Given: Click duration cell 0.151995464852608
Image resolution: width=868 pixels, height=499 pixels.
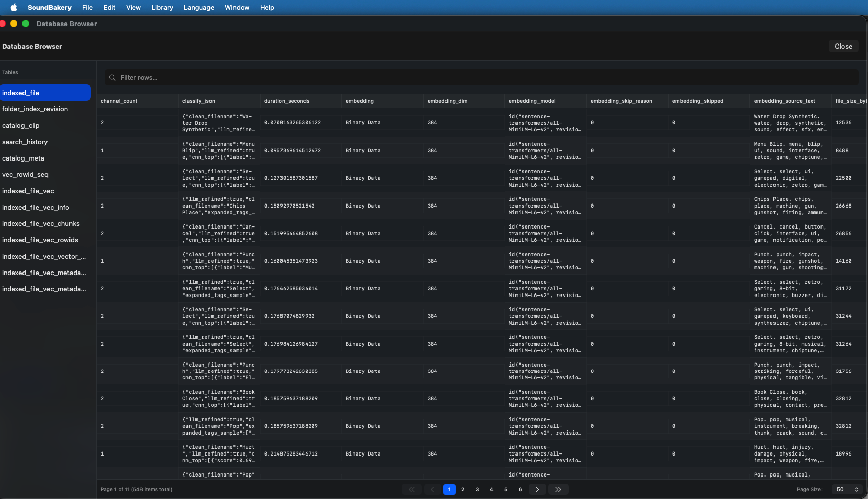Looking at the screenshot, I should [x=291, y=234].
